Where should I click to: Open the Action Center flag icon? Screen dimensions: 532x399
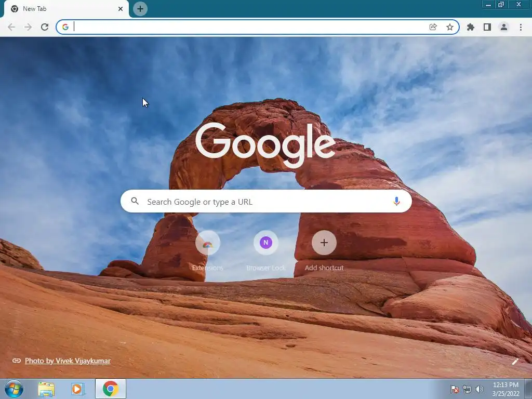tap(455, 389)
